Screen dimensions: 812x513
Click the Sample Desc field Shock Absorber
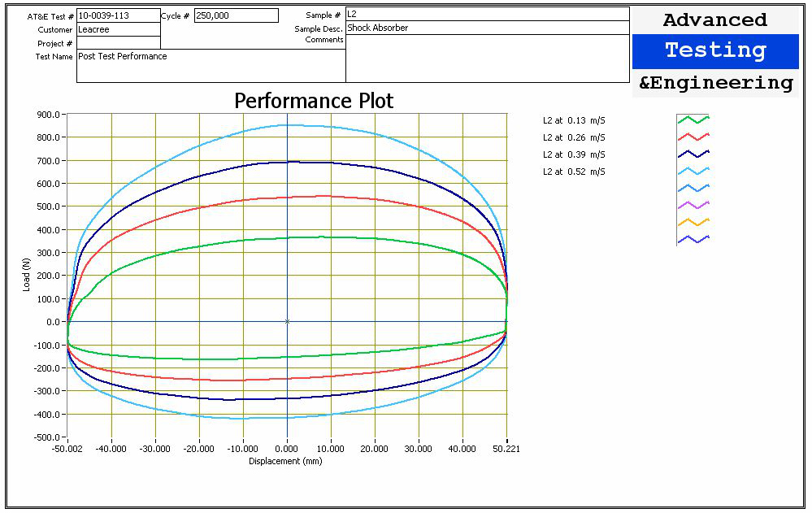[x=487, y=28]
